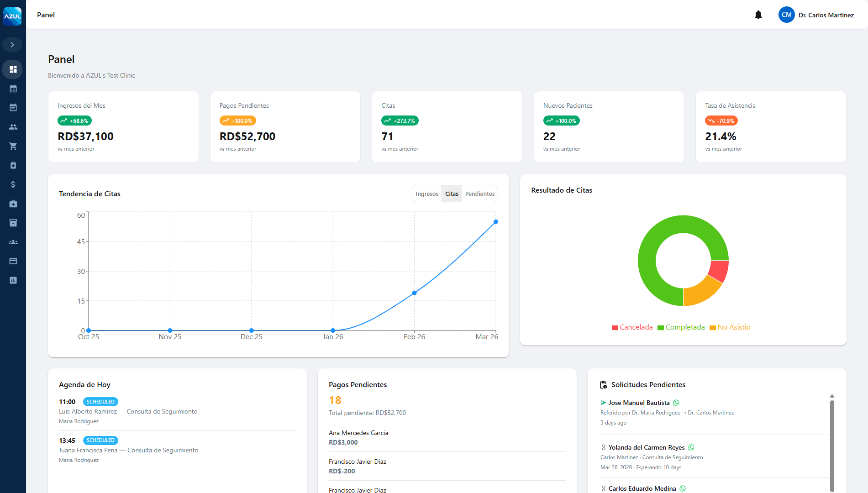Viewport: 868px width, 493px height.
Task: Open the bar chart reports icon
Action: click(x=13, y=280)
